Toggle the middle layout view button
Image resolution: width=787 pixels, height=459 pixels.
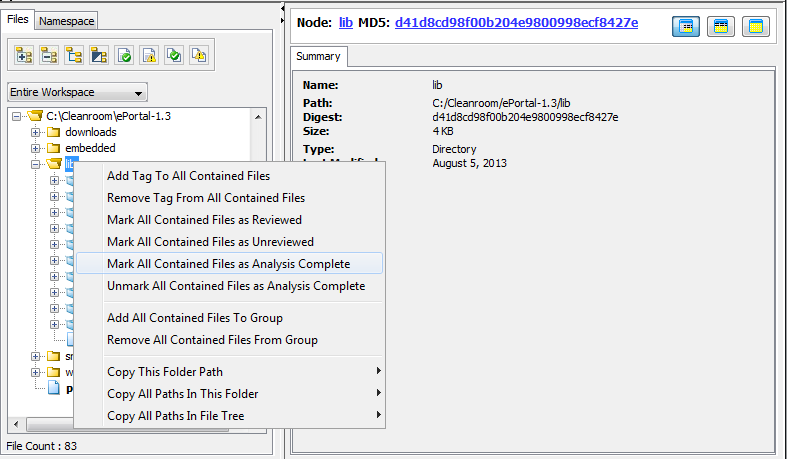coord(721,26)
